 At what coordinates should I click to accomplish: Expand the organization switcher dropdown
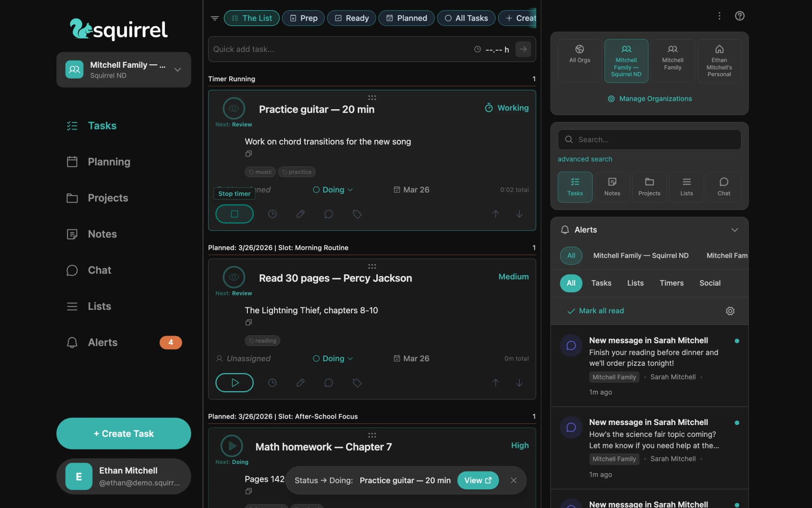click(123, 70)
